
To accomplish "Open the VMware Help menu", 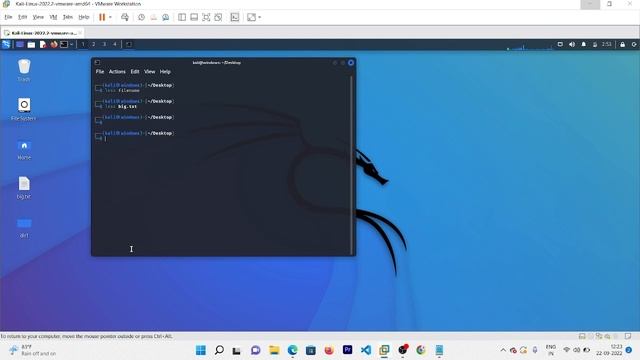I will coord(84,17).
